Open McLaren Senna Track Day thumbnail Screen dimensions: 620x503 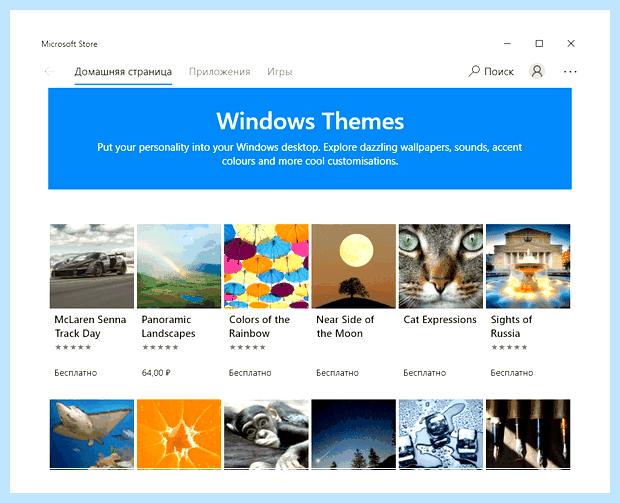[92, 266]
